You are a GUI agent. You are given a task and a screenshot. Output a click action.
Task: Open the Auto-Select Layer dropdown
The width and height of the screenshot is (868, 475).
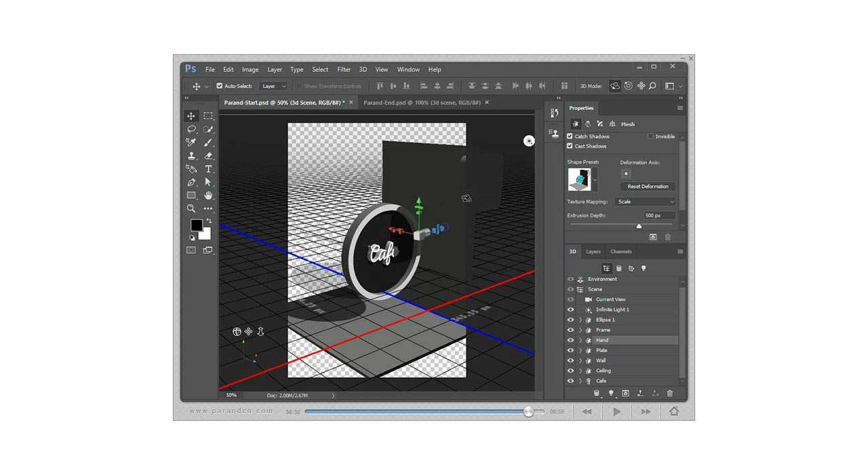(x=274, y=86)
